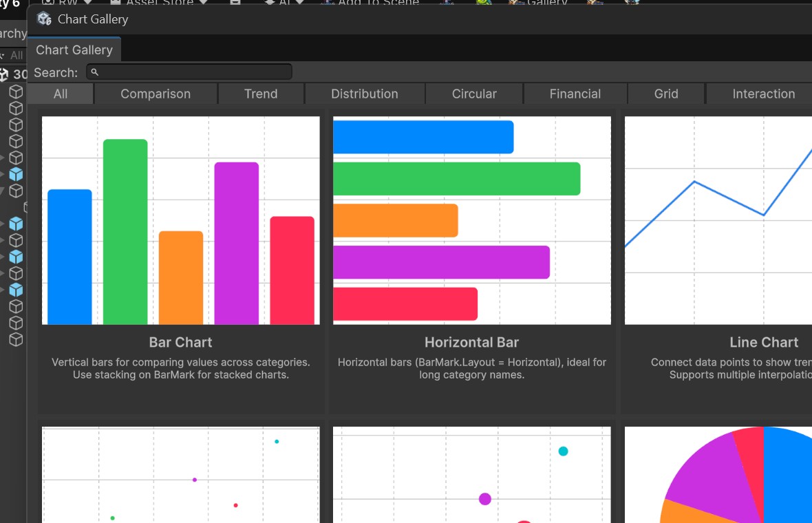Select the Bar Chart preview thumbnail
This screenshot has height=523, width=812.
pyautogui.click(x=181, y=221)
